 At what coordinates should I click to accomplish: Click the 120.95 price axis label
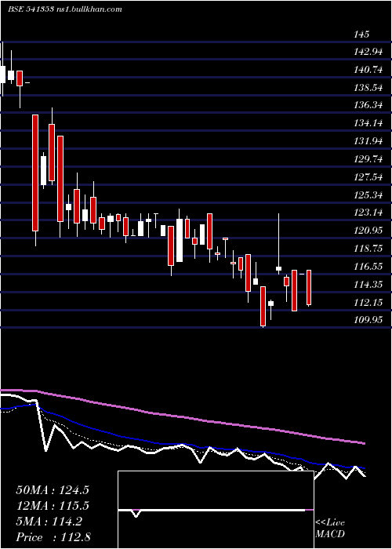click(x=368, y=231)
